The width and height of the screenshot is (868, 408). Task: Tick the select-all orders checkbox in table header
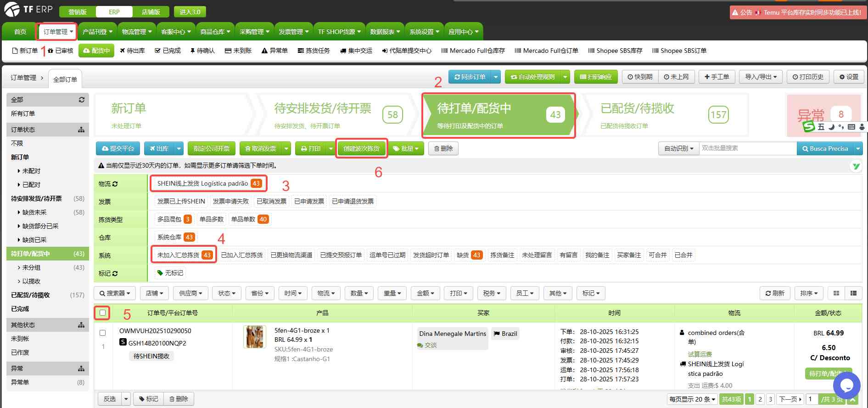(x=102, y=313)
